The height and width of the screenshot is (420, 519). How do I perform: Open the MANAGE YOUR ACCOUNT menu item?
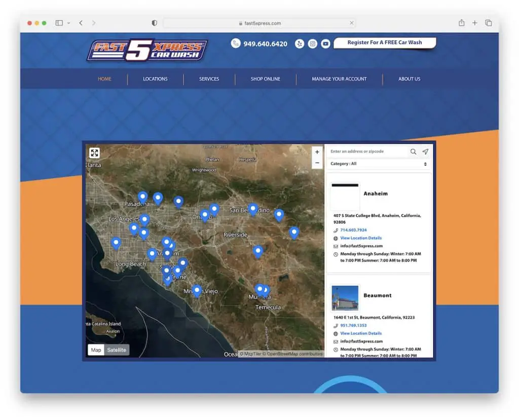[339, 79]
